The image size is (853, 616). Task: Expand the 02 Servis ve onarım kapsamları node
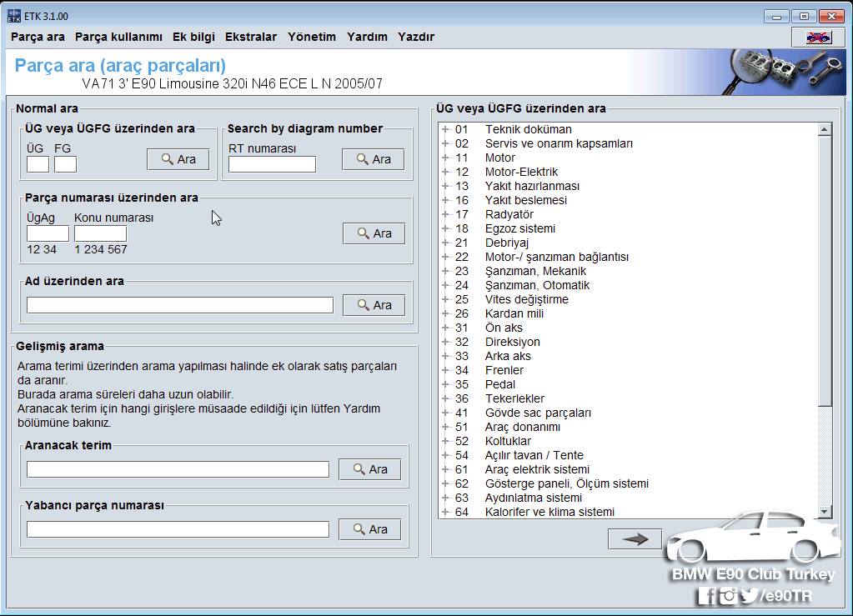pyautogui.click(x=445, y=143)
